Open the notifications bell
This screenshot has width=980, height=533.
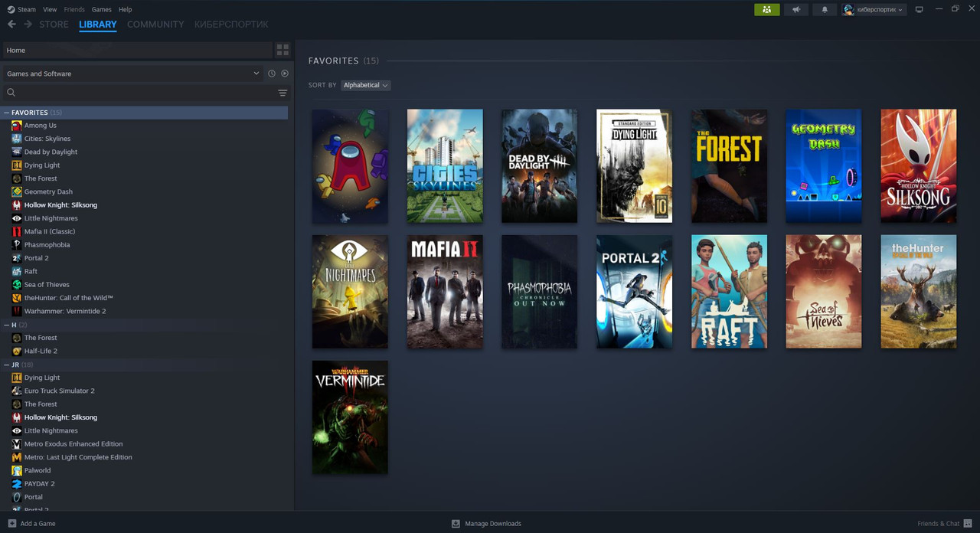point(825,9)
